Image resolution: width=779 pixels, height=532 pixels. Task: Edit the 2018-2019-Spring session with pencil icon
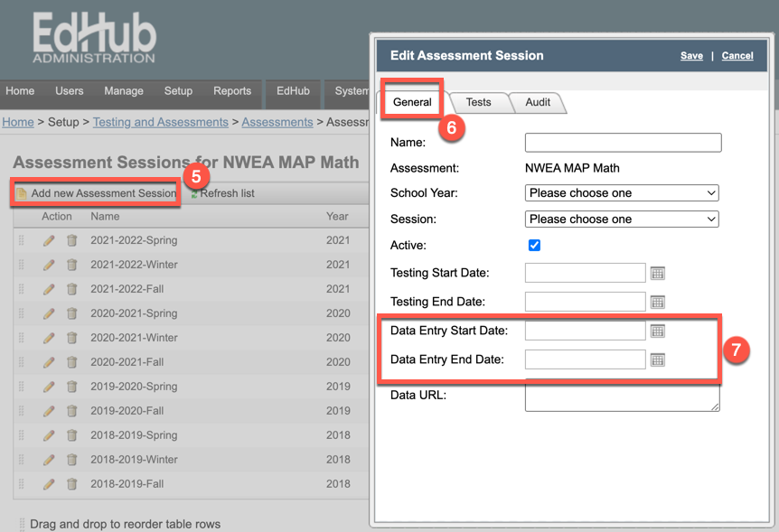pos(49,435)
